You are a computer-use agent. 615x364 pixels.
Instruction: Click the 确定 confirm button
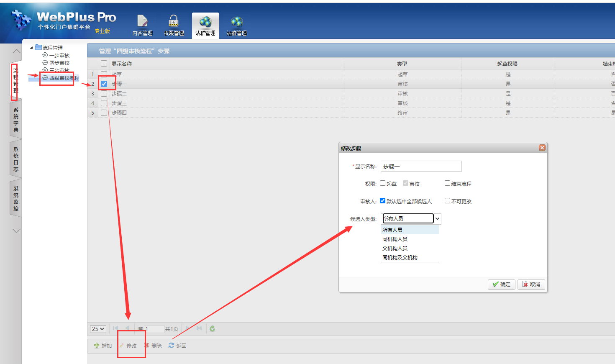click(501, 285)
